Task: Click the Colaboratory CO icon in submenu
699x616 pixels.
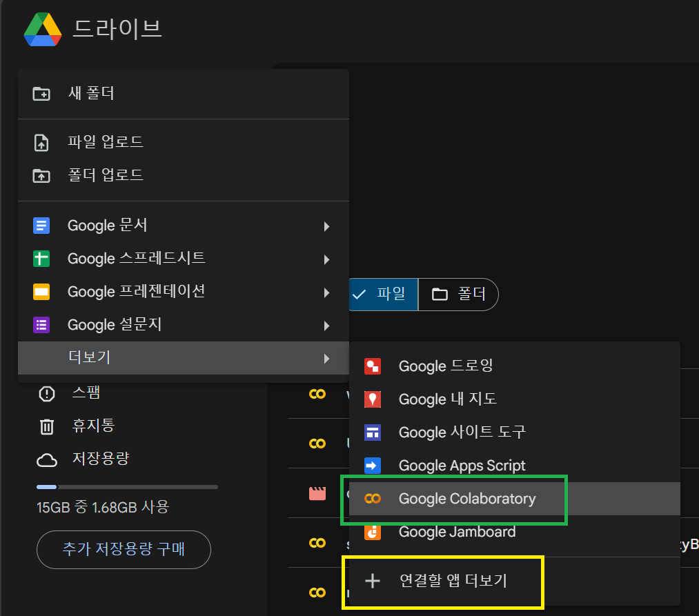Action: (373, 499)
